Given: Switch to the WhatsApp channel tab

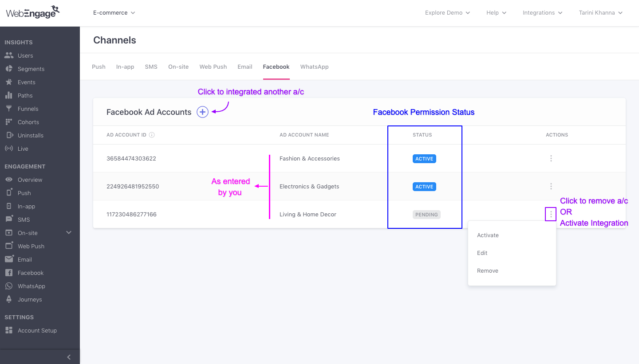Looking at the screenshot, I should (314, 67).
